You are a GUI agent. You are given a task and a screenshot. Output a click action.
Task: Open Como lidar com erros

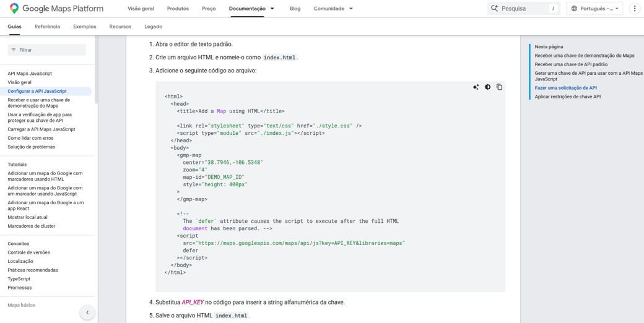30,138
